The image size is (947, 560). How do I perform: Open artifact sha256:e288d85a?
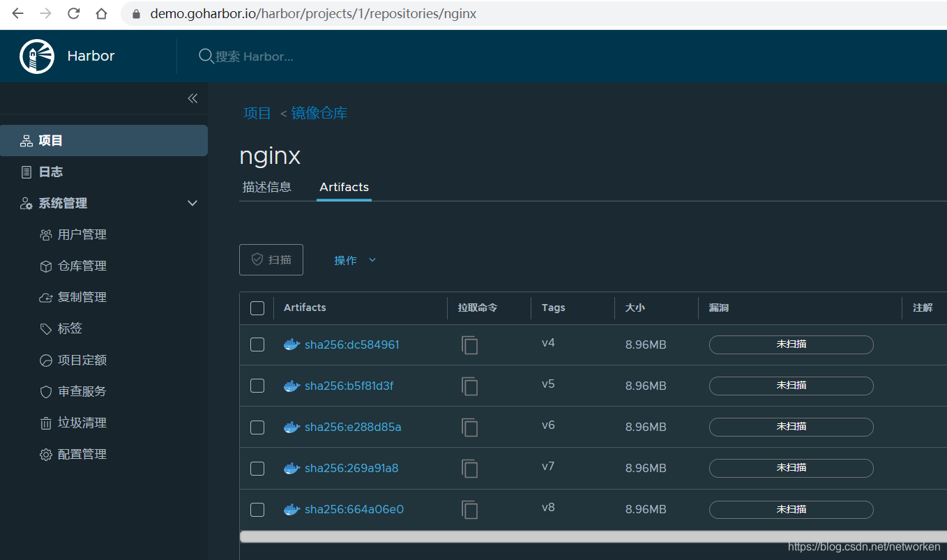[353, 427]
